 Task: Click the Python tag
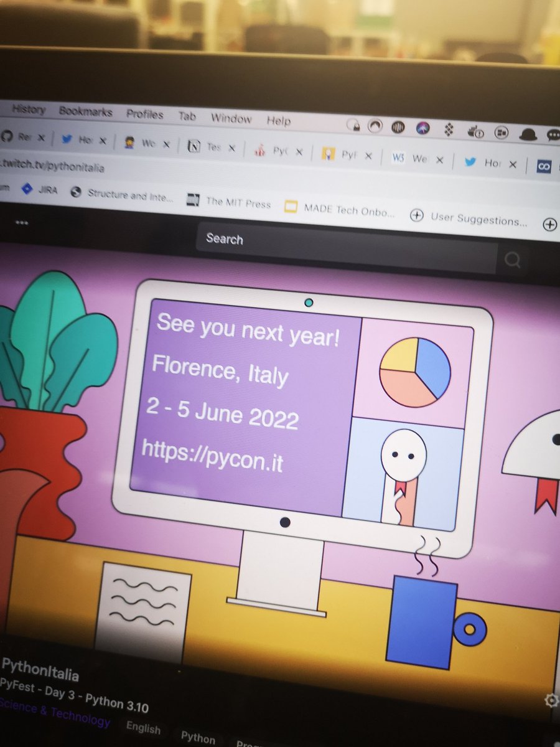pyautogui.click(x=198, y=738)
